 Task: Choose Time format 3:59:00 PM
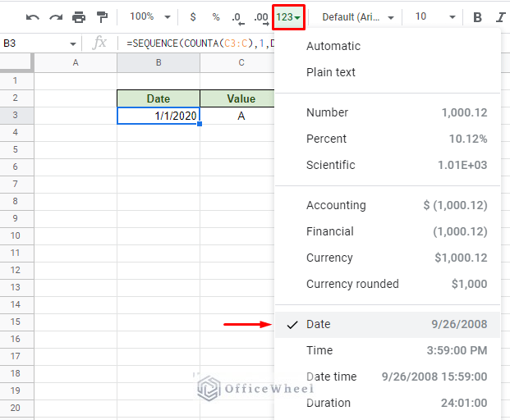click(x=388, y=350)
